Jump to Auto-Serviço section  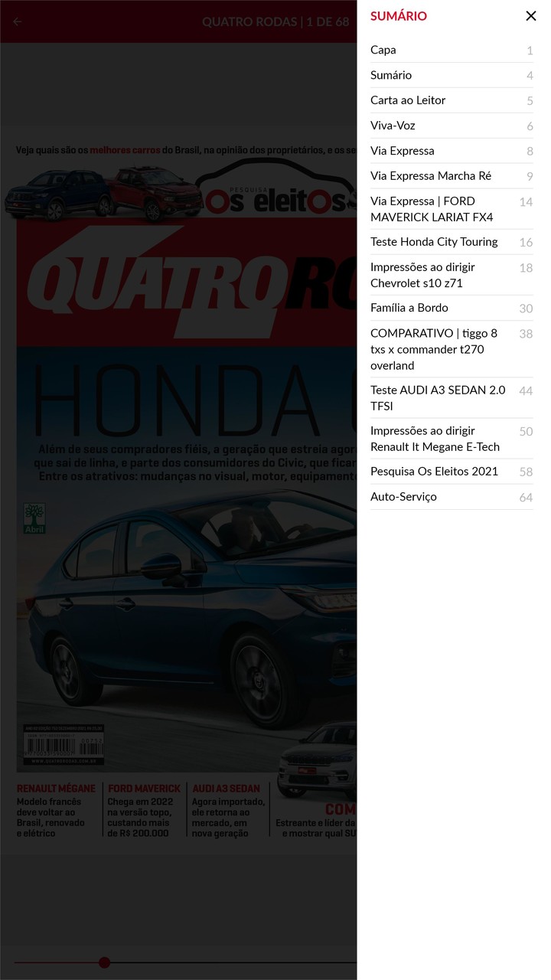(452, 497)
